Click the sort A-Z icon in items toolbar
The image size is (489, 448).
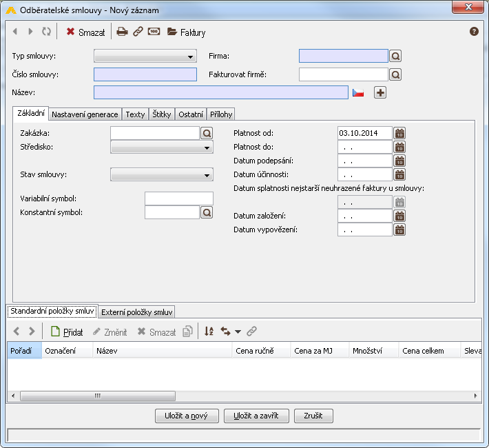(x=209, y=332)
